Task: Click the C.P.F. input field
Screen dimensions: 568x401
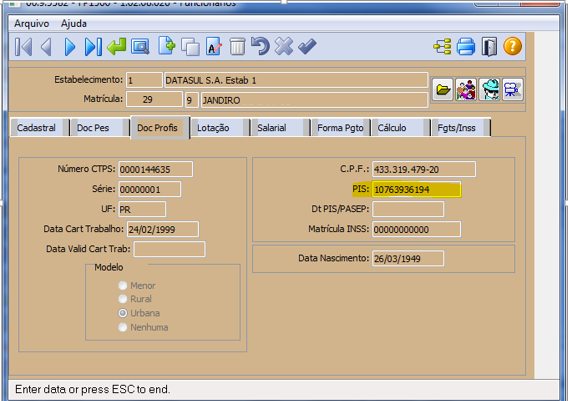Action: [424, 169]
